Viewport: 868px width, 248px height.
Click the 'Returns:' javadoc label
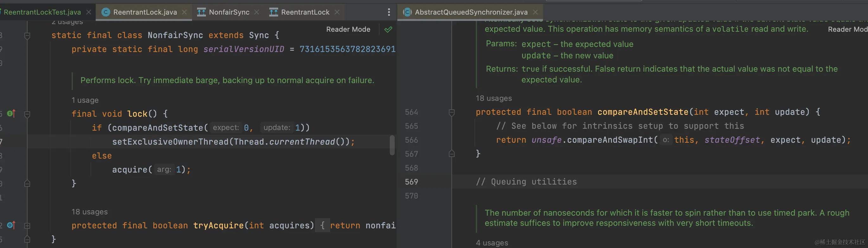(x=501, y=69)
